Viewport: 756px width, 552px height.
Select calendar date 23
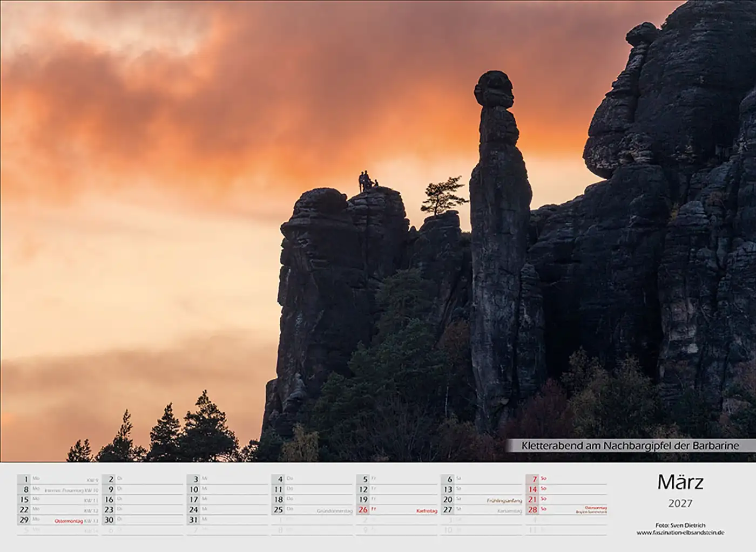click(x=109, y=509)
